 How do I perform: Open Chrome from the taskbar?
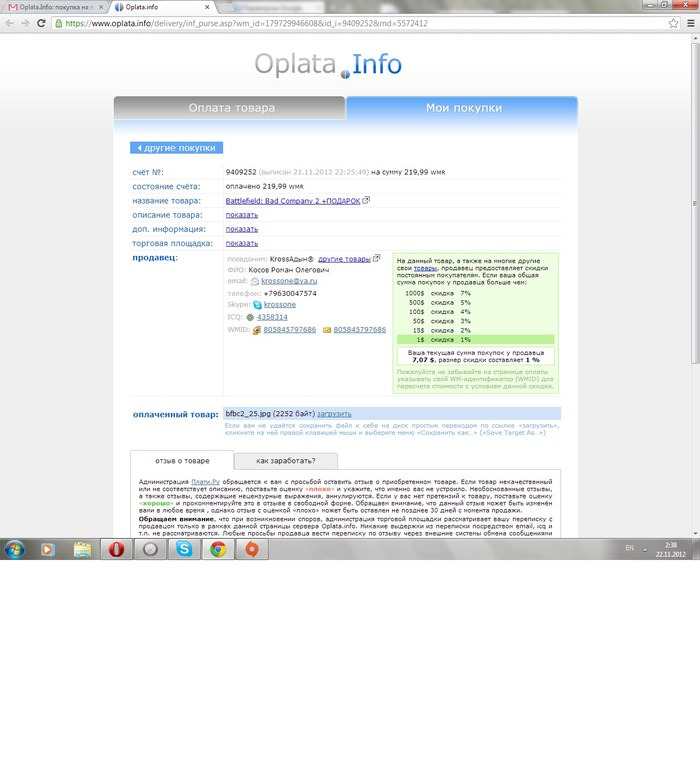(218, 549)
